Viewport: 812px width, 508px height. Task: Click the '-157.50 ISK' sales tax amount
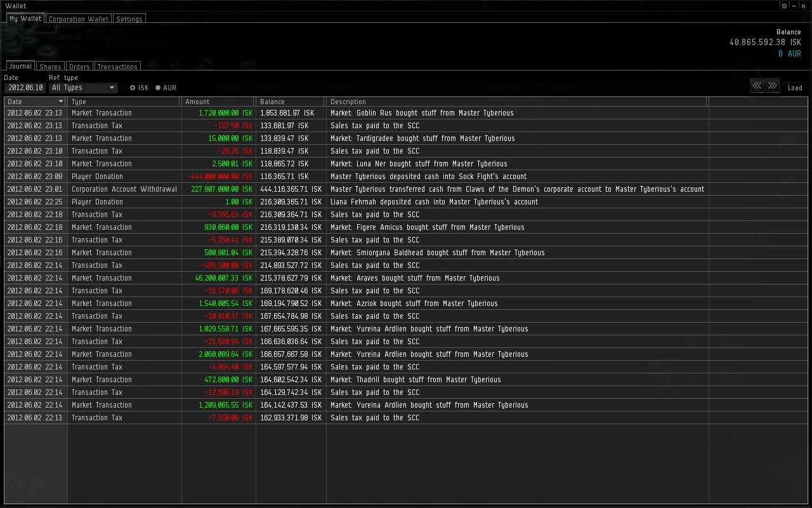point(233,126)
